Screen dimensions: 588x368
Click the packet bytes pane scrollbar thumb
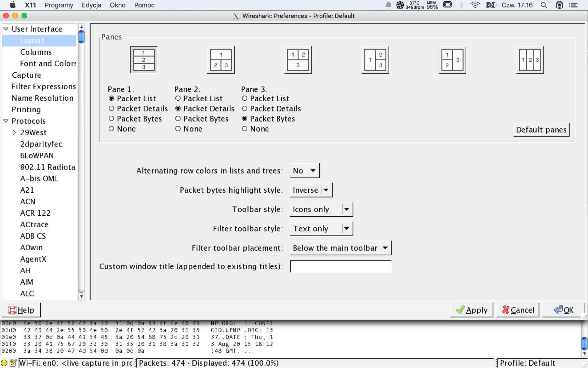click(584, 343)
